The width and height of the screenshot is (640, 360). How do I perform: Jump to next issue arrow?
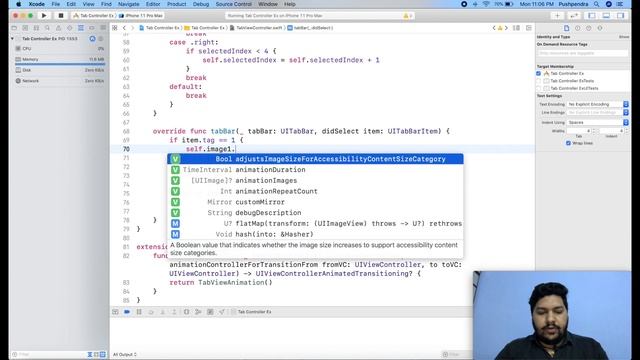[507, 28]
